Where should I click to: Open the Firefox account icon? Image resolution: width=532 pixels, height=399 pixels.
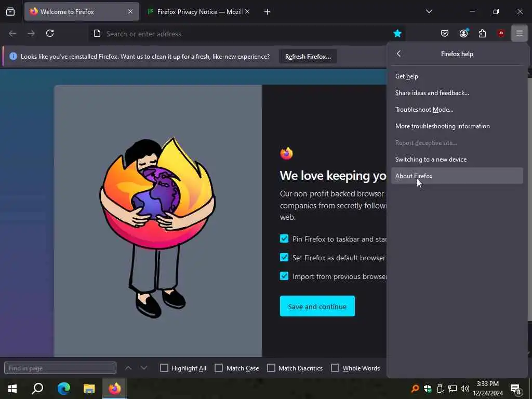click(x=463, y=33)
